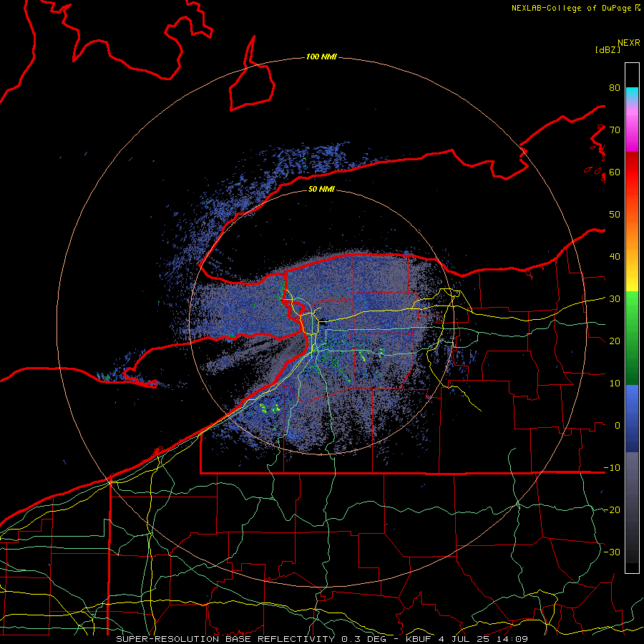Click the 100 NMI range ring label
Image resolution: width=644 pixels, height=644 pixels.
321,57
